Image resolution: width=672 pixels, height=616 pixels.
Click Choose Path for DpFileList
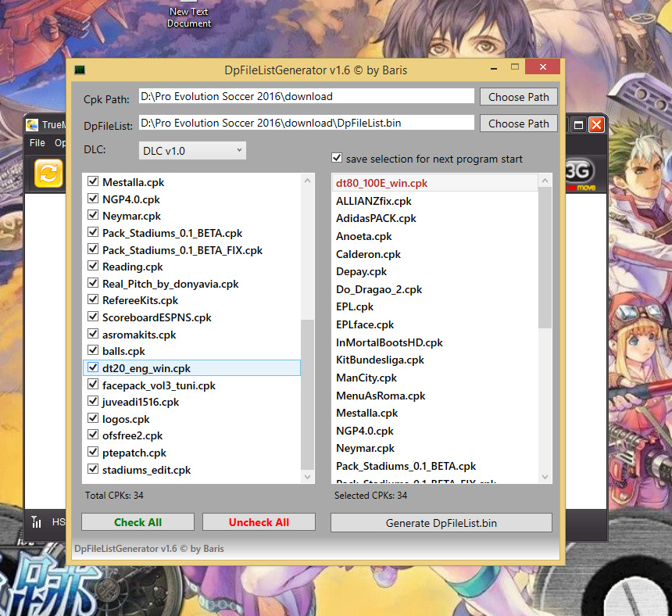pos(519,124)
